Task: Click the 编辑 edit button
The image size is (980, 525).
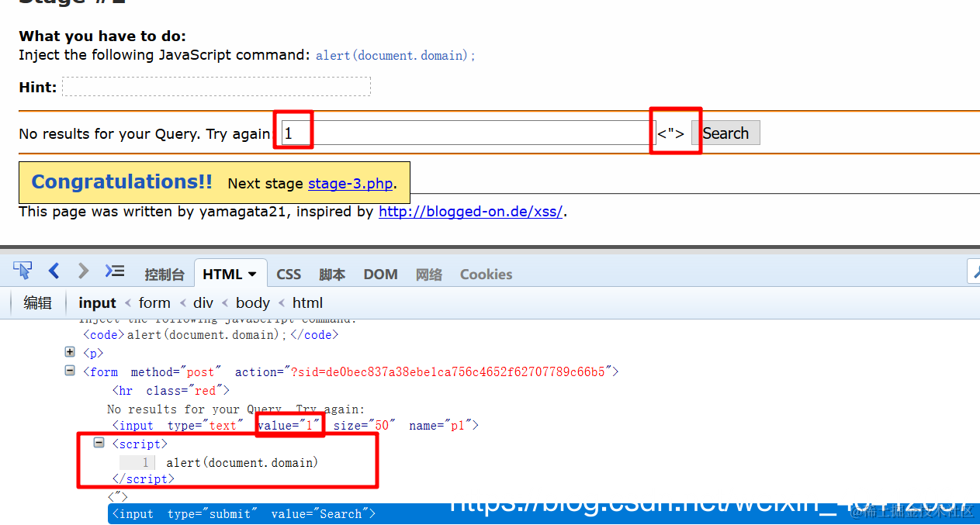Action: [37, 302]
